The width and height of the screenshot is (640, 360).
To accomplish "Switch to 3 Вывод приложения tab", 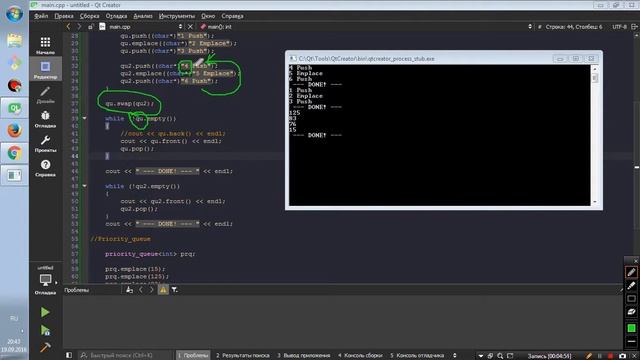I will click(304, 356).
